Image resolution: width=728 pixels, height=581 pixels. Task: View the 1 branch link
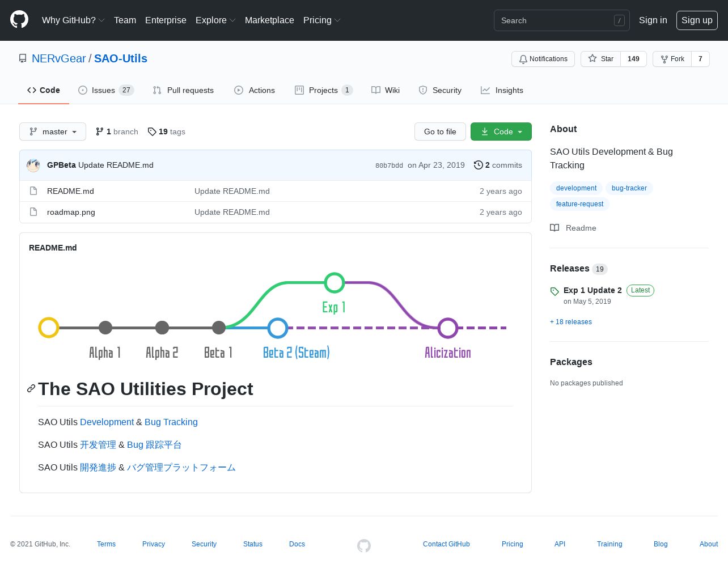[117, 132]
